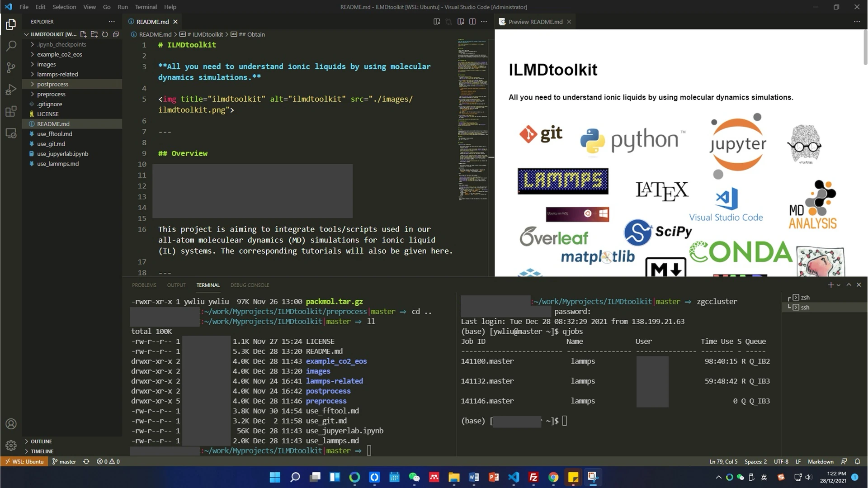Close the Preview README.md tab

(569, 22)
